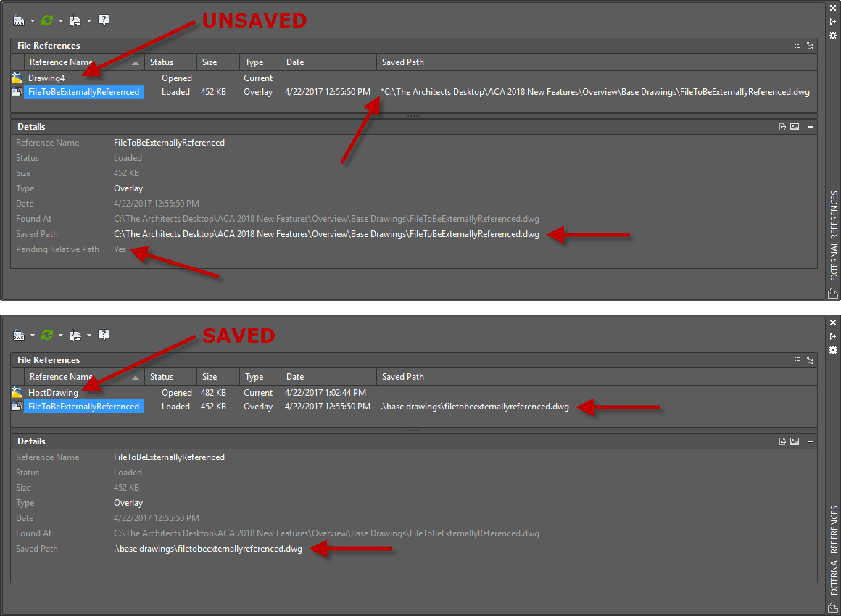The height and width of the screenshot is (616, 841).
Task: Select the FileToBeExternallyReferenced reference
Action: point(84,91)
